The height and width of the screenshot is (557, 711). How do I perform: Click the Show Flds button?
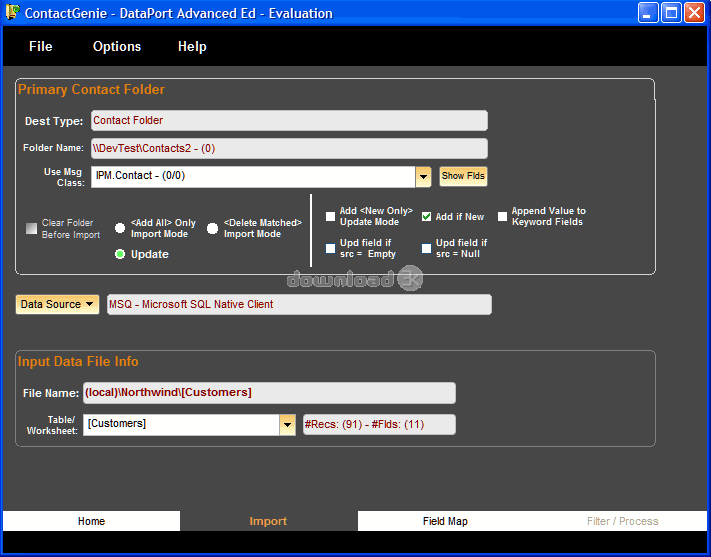pos(463,176)
